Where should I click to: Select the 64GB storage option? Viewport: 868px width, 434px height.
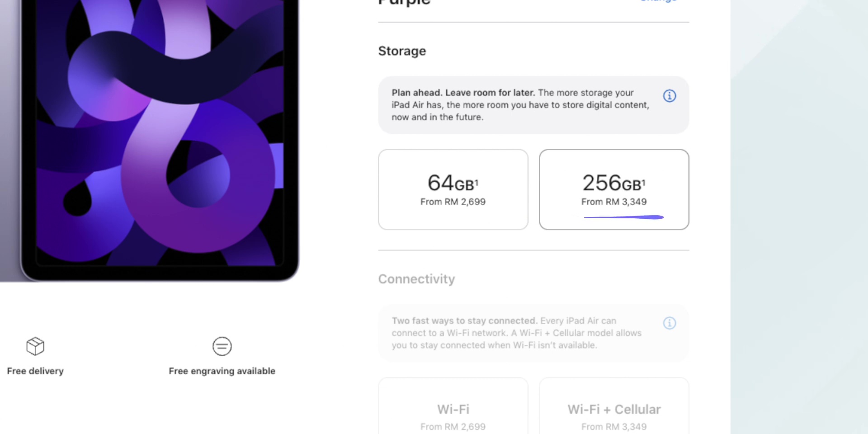click(x=453, y=189)
